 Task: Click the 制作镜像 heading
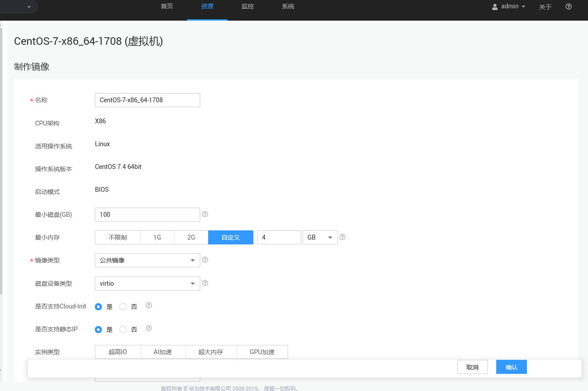tap(32, 67)
